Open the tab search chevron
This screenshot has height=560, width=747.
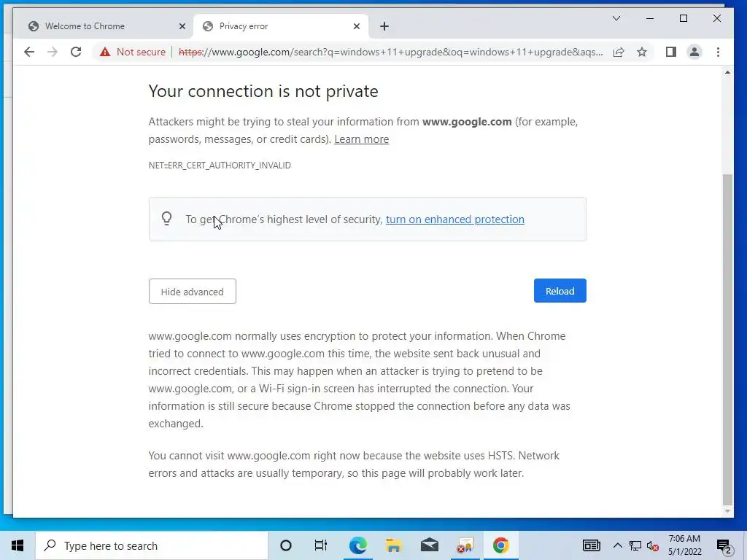[x=616, y=18]
